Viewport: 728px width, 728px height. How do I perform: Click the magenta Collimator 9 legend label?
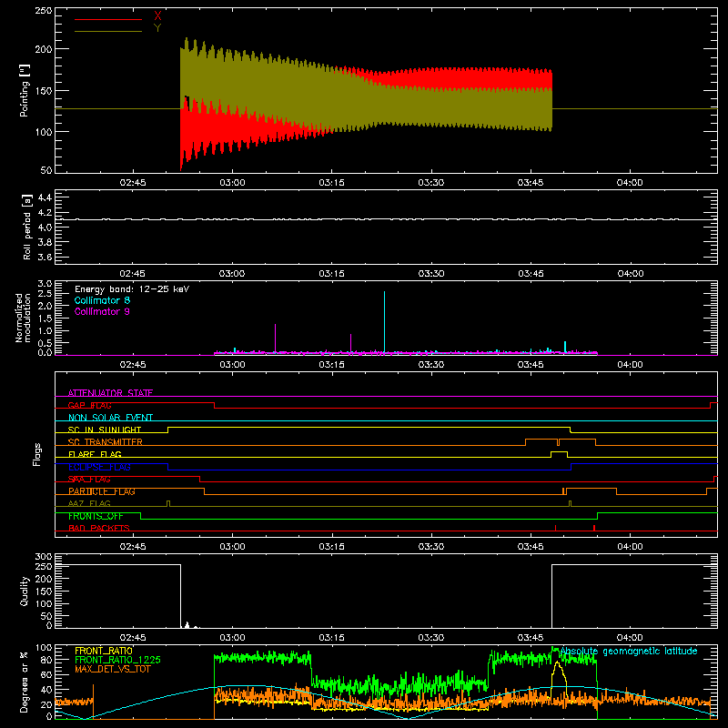102,311
